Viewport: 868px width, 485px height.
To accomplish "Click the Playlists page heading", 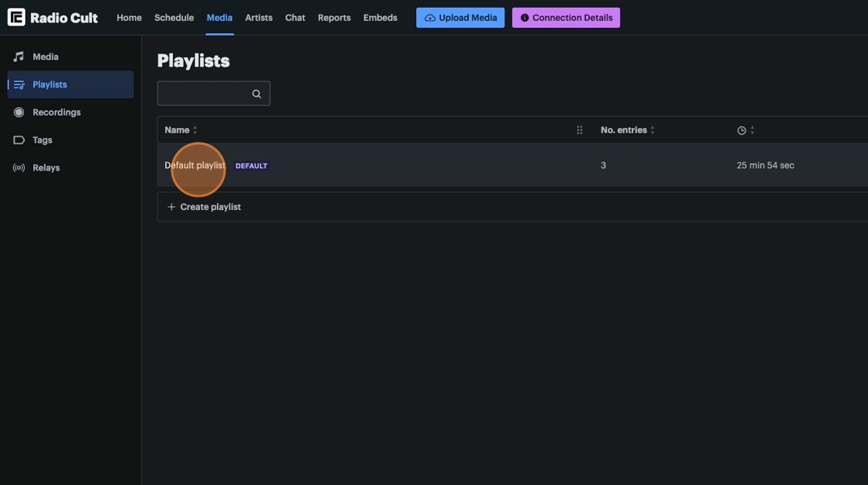I will (x=193, y=61).
